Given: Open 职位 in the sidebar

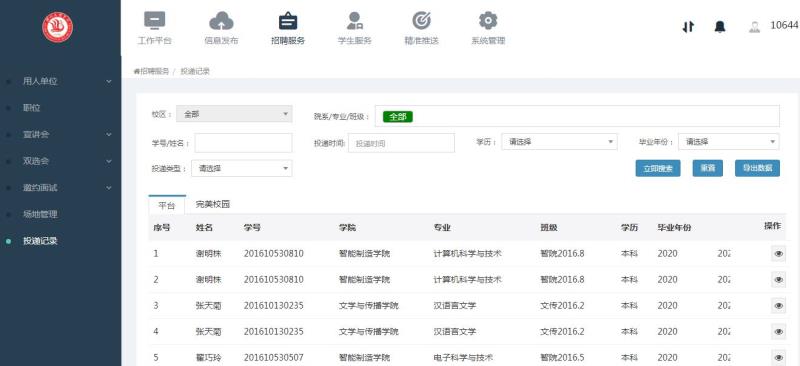Looking at the screenshot, I should tap(32, 108).
